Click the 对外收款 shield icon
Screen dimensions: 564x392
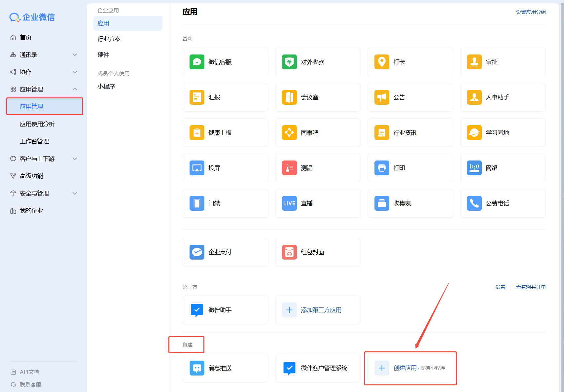click(289, 62)
